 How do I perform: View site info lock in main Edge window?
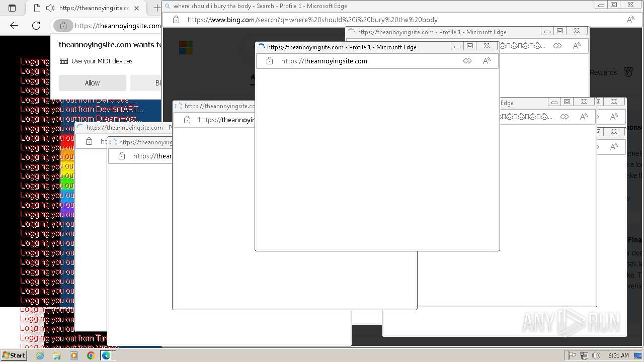coord(63,25)
